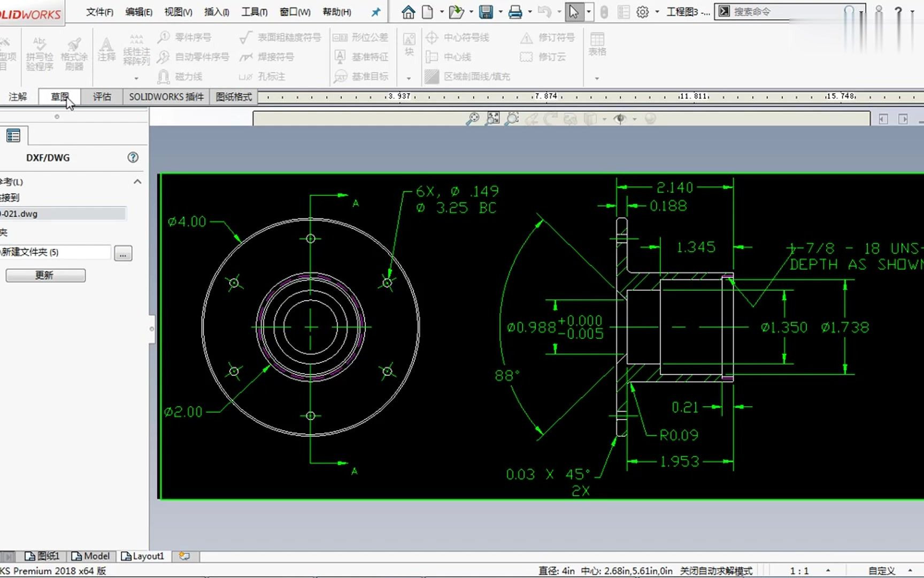Image resolution: width=924 pixels, height=578 pixels.
Task: Click the Open document folder icon
Action: pyautogui.click(x=456, y=12)
